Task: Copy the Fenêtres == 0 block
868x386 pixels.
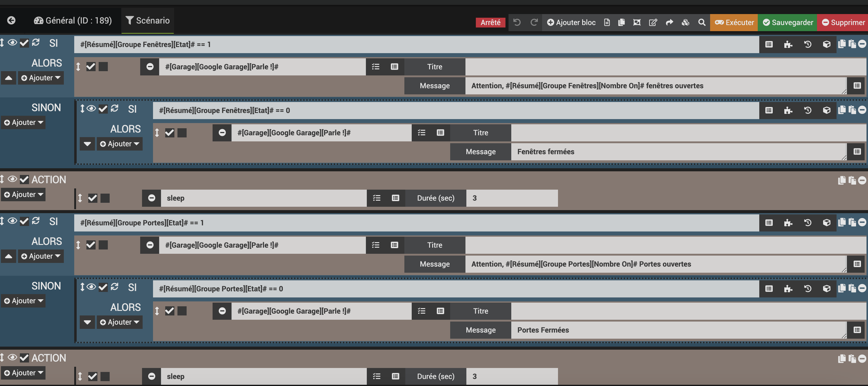Action: point(842,110)
